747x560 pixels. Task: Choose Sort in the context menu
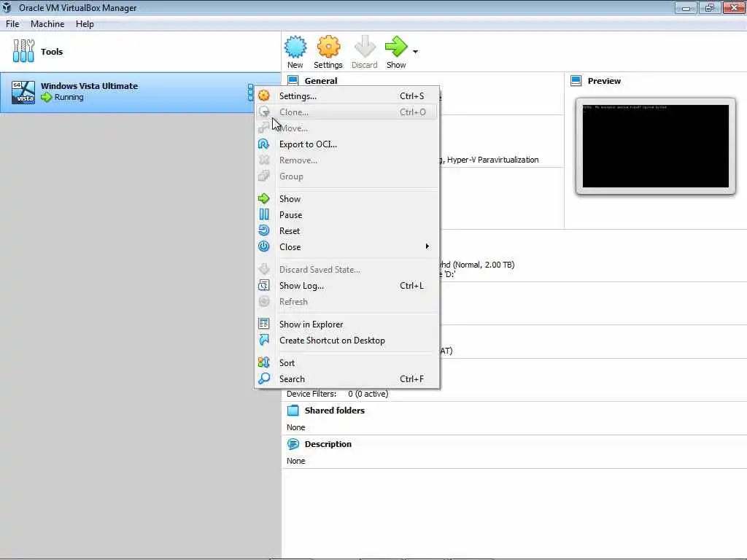tap(347, 363)
